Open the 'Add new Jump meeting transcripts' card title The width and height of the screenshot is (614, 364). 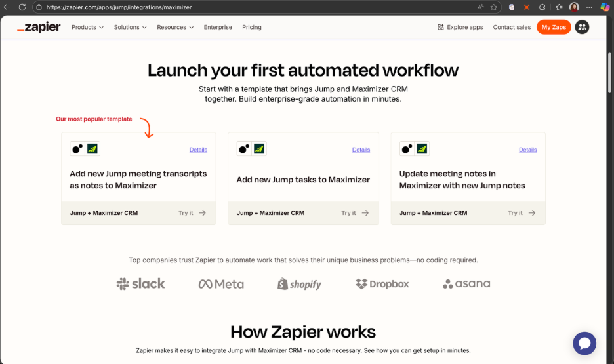click(138, 180)
